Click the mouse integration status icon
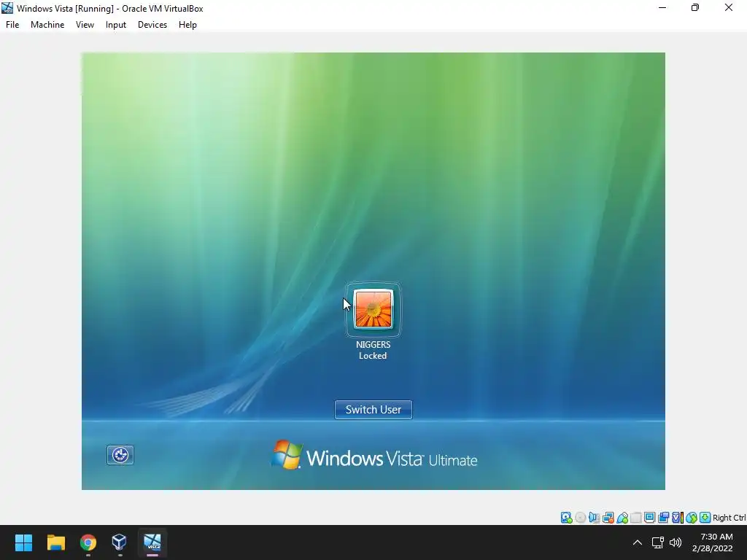This screenshot has width=747, height=560. (692, 518)
